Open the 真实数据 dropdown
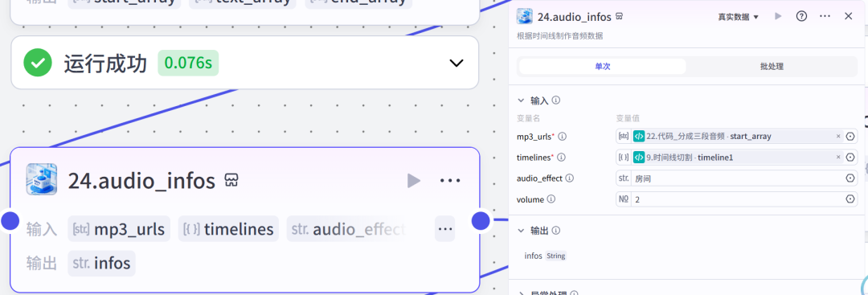 (x=739, y=17)
